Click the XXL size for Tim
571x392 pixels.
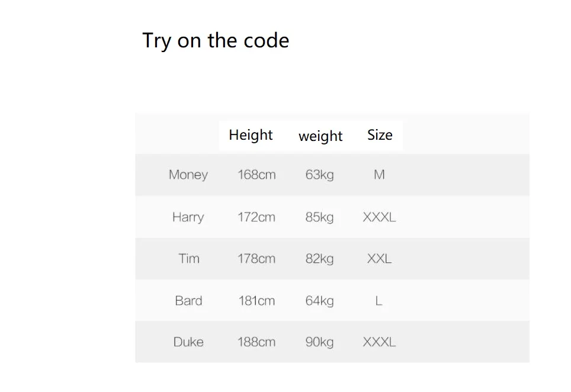coord(379,259)
